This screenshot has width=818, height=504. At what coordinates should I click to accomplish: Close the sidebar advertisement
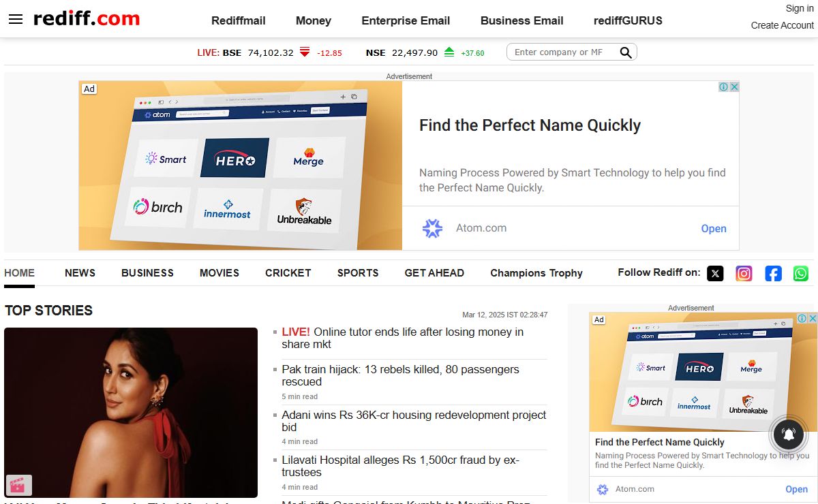click(813, 318)
